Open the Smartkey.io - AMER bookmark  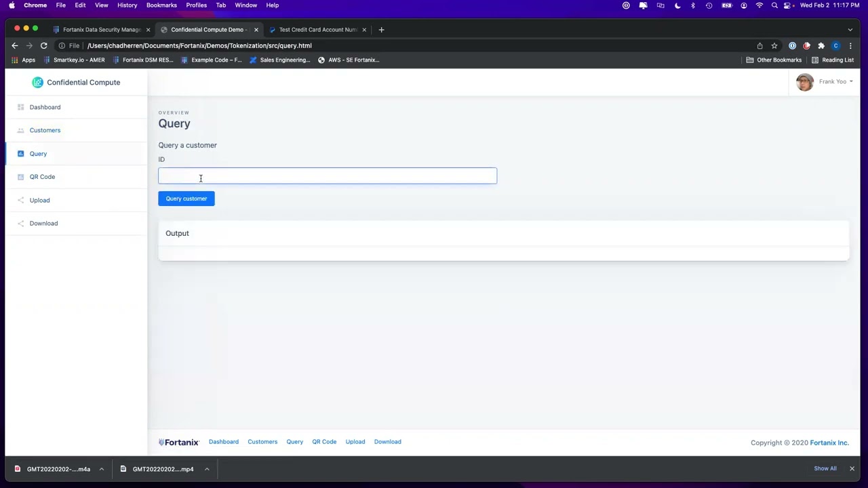[75, 60]
